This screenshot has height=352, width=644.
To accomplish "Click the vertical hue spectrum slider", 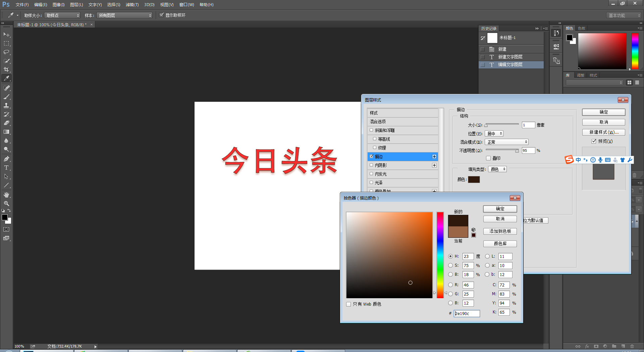I will point(440,255).
